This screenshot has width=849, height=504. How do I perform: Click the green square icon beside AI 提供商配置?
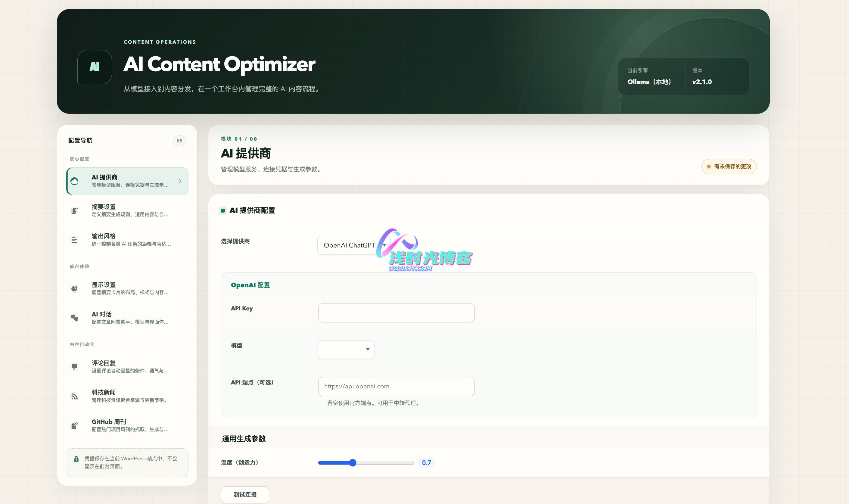tap(223, 210)
